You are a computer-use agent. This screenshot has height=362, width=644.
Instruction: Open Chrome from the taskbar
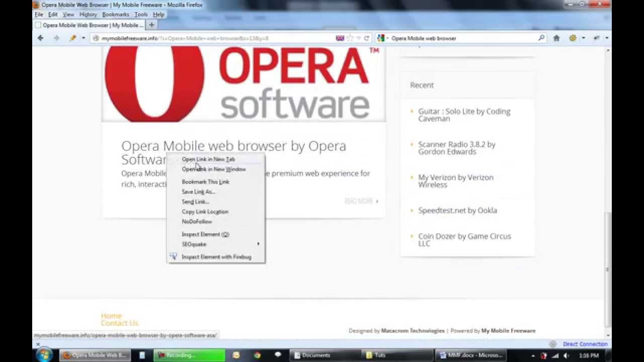tap(257, 355)
